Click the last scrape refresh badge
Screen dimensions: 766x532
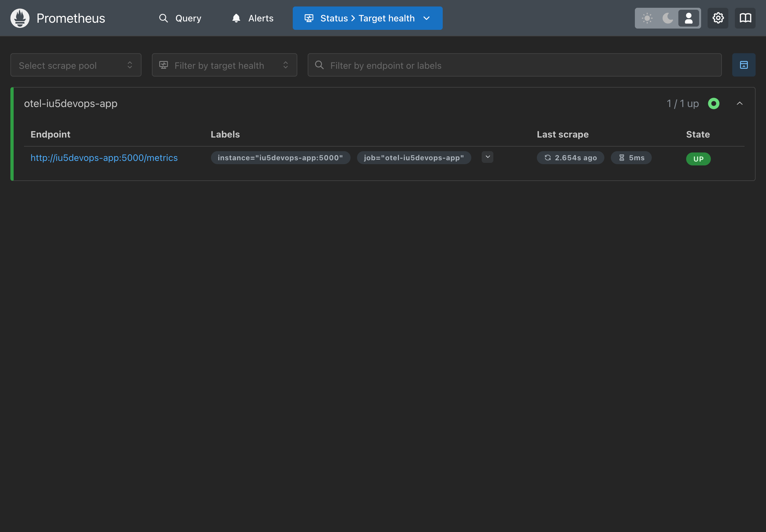570,158
